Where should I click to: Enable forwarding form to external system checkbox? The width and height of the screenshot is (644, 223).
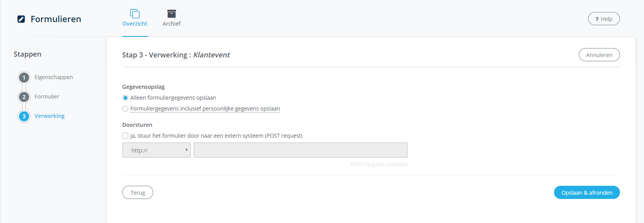click(x=125, y=136)
